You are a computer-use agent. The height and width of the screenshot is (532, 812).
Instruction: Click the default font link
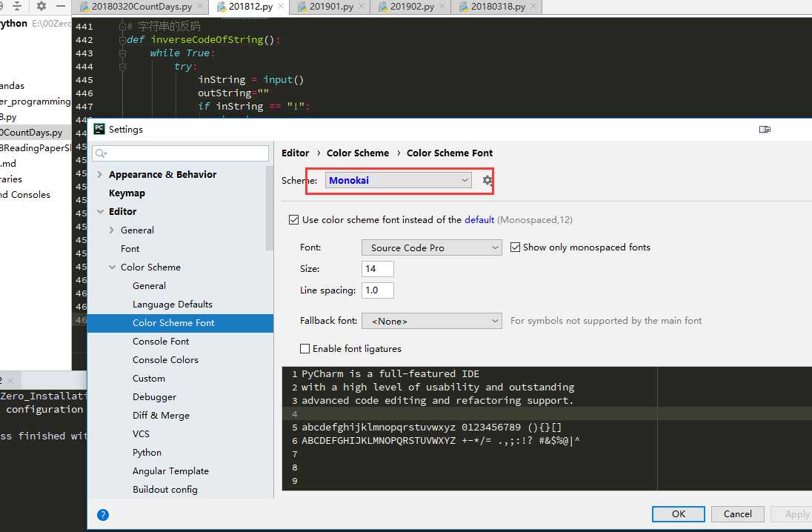[479, 219]
